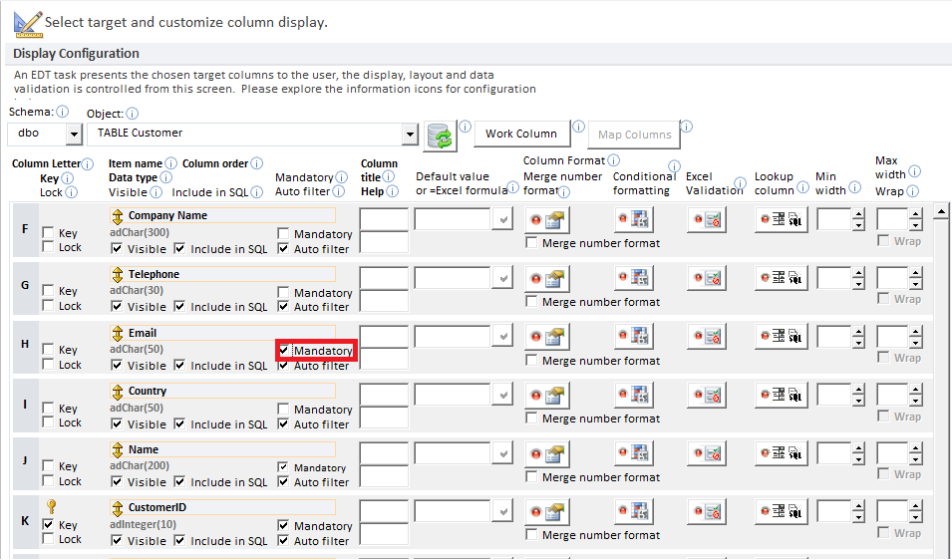Click Help text field for Email row
Viewport: 952px width, 560px height.
pos(385,359)
